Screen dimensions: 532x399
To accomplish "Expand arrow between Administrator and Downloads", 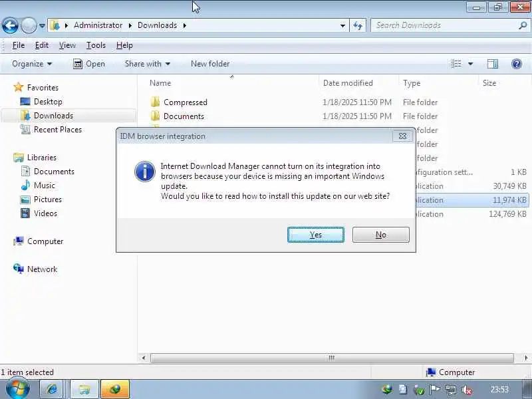I will click(130, 25).
